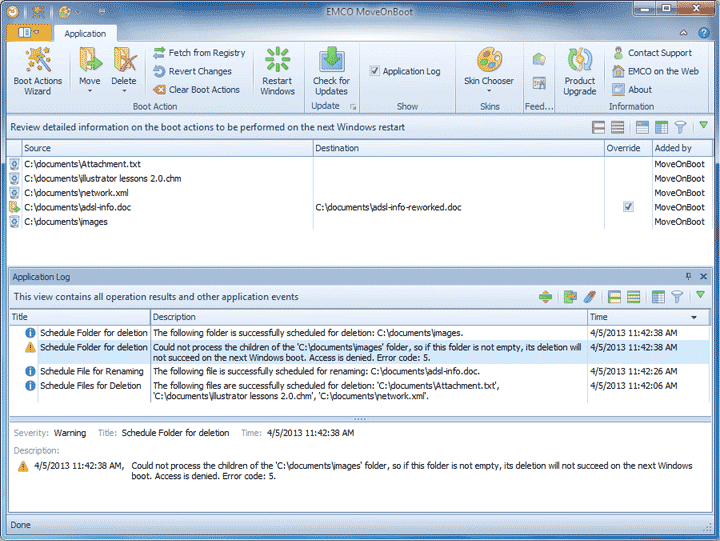This screenshot has height=541, width=720.
Task: Pin the Application Log panel
Action: click(688, 276)
